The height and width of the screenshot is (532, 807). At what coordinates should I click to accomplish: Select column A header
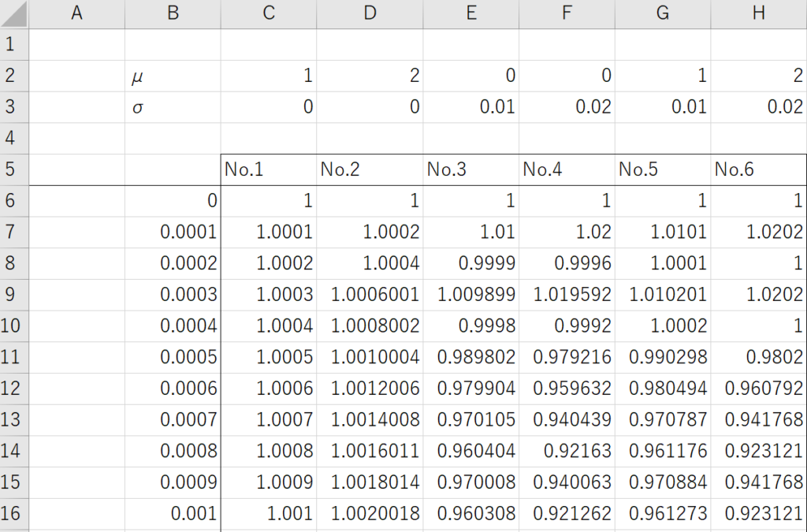76,14
